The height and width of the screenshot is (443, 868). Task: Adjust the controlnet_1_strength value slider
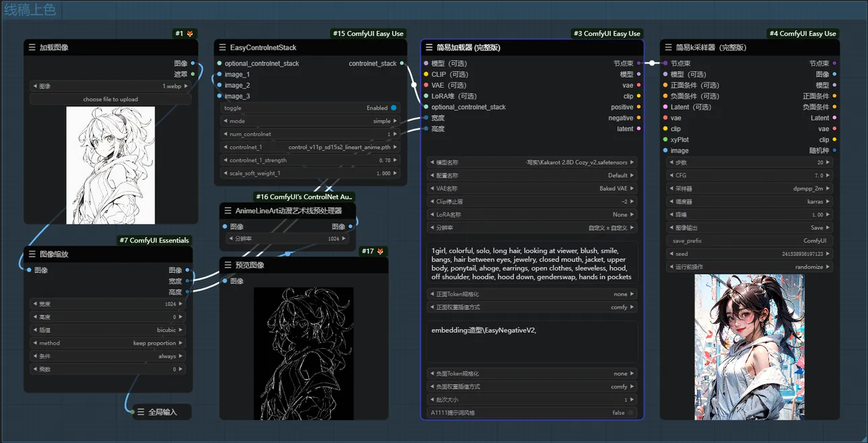(x=310, y=160)
